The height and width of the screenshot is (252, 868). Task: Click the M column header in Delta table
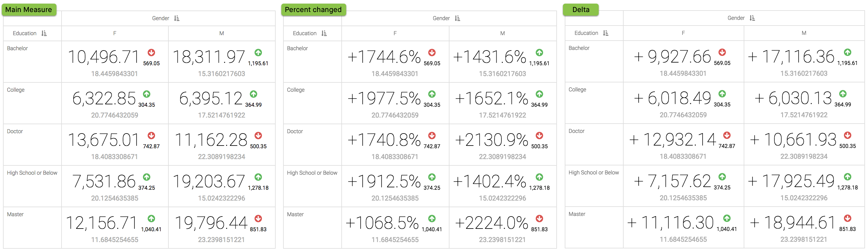pyautogui.click(x=804, y=33)
